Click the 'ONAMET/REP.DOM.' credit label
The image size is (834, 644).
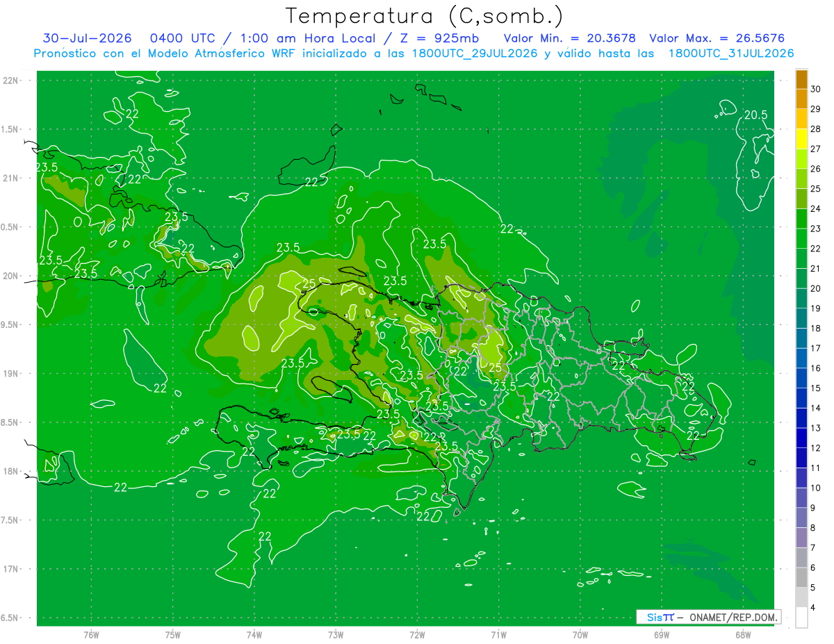733,617
